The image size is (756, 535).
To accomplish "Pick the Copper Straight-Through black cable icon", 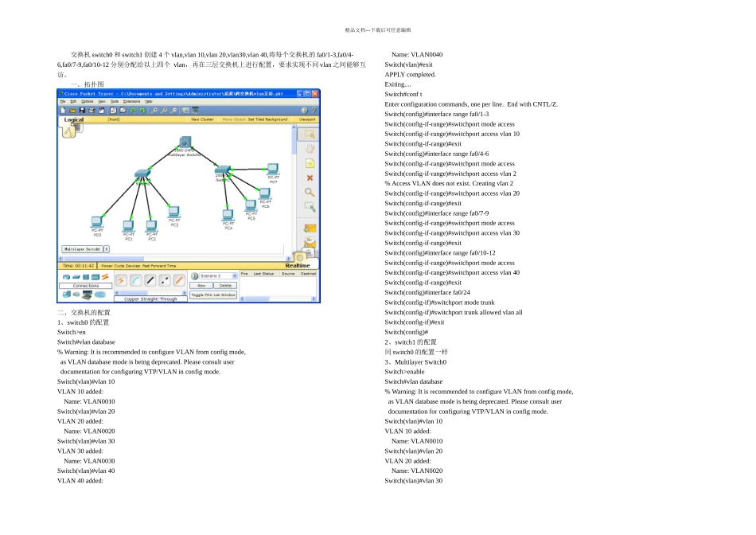I will pos(150,280).
